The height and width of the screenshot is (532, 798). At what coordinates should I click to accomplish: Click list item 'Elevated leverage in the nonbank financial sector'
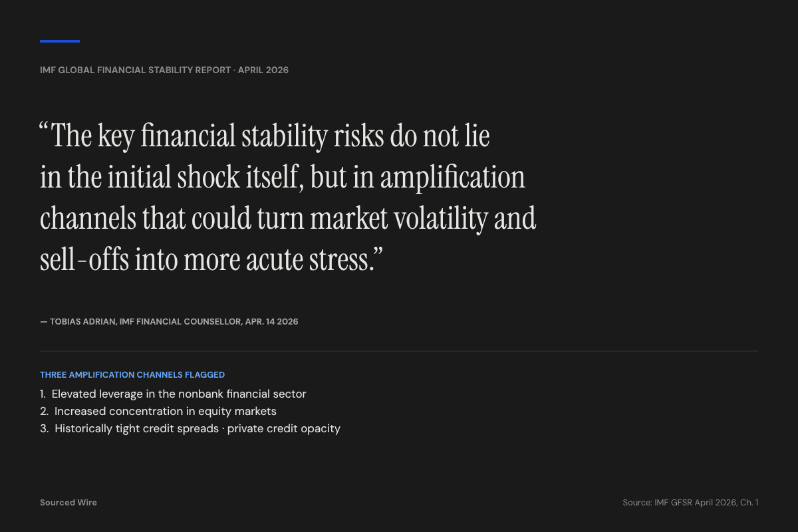click(x=179, y=394)
